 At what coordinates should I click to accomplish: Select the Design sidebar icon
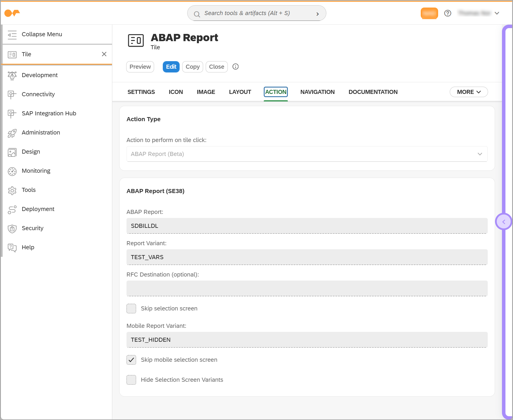click(12, 152)
